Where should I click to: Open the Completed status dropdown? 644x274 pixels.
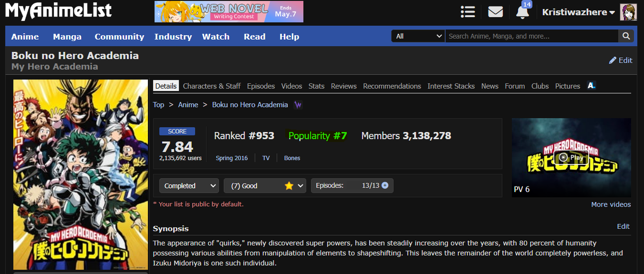[x=189, y=186]
